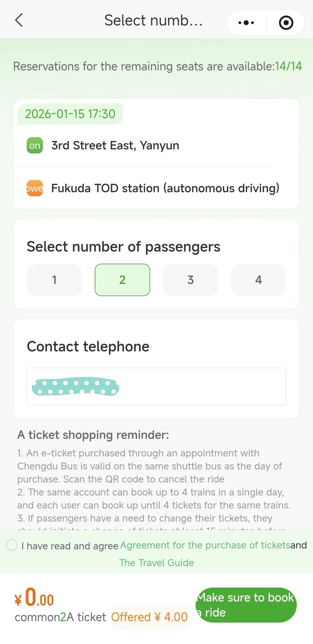Select 1 passenger

(x=54, y=280)
